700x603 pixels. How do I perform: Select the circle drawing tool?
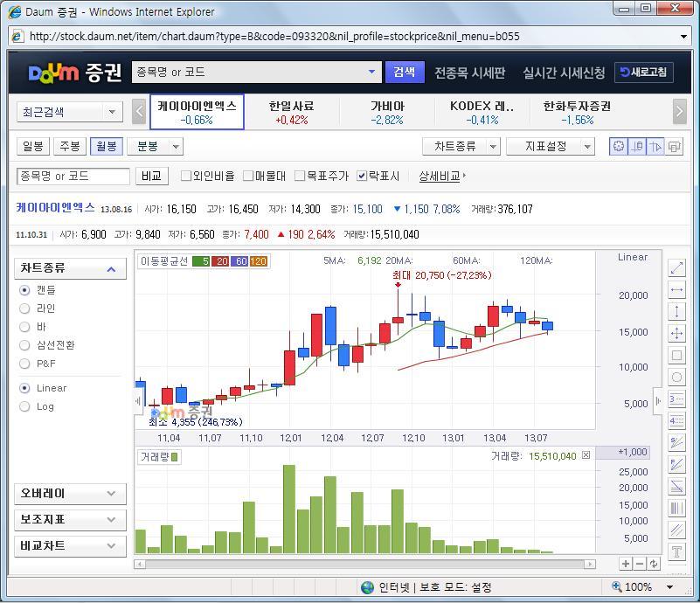pyautogui.click(x=676, y=378)
